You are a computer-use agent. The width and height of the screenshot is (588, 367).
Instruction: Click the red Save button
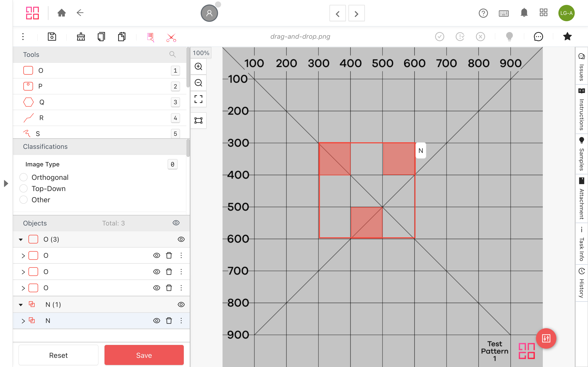[x=144, y=355]
